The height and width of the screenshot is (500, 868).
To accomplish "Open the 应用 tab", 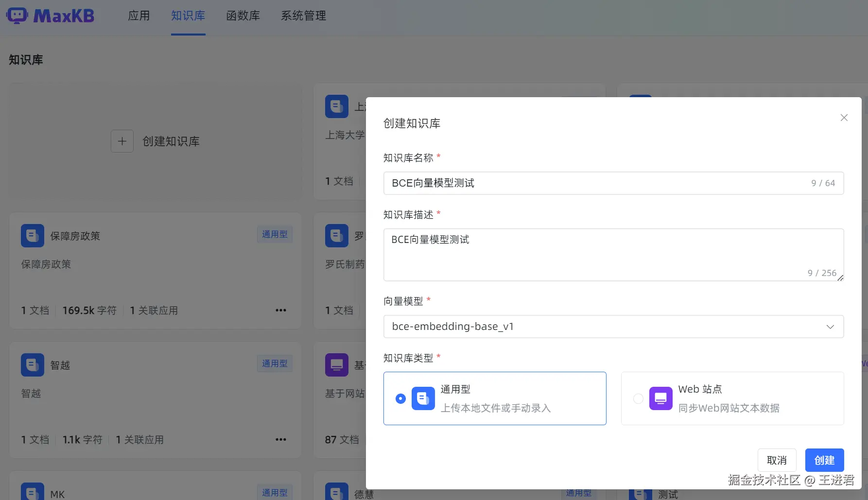I will [139, 16].
